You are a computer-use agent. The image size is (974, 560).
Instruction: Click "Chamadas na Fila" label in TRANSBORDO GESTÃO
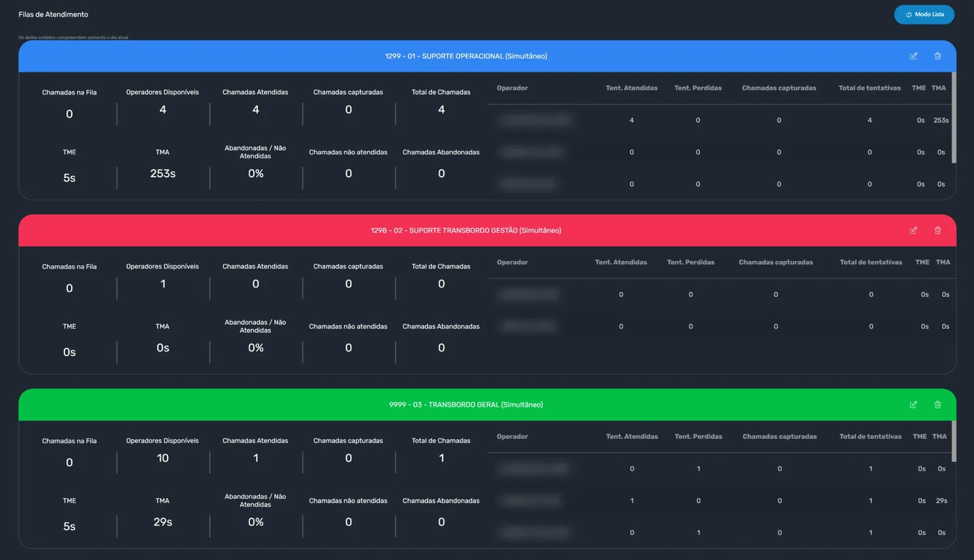tap(70, 266)
